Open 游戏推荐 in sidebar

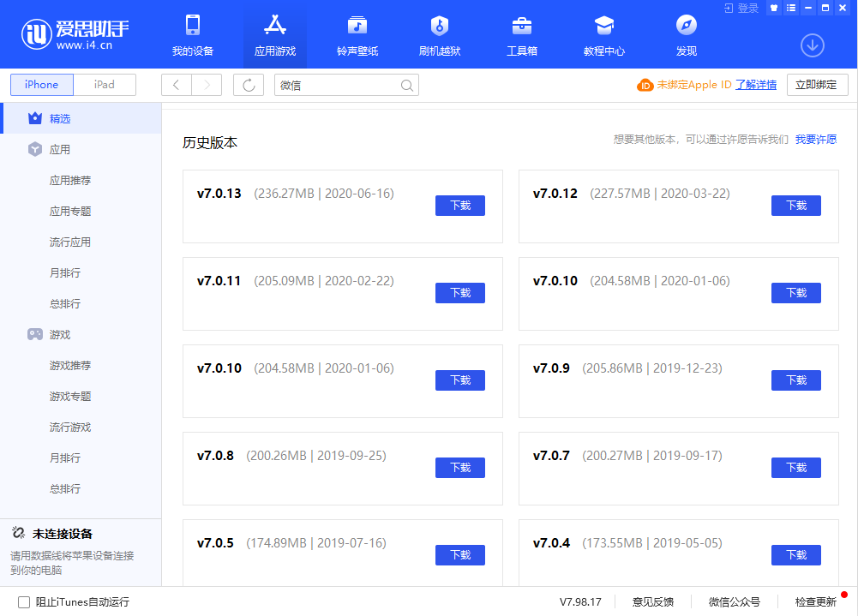point(70,366)
